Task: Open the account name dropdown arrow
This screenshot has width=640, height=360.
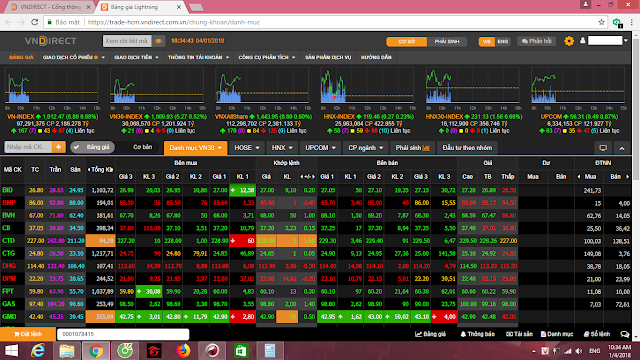Action: [625, 40]
